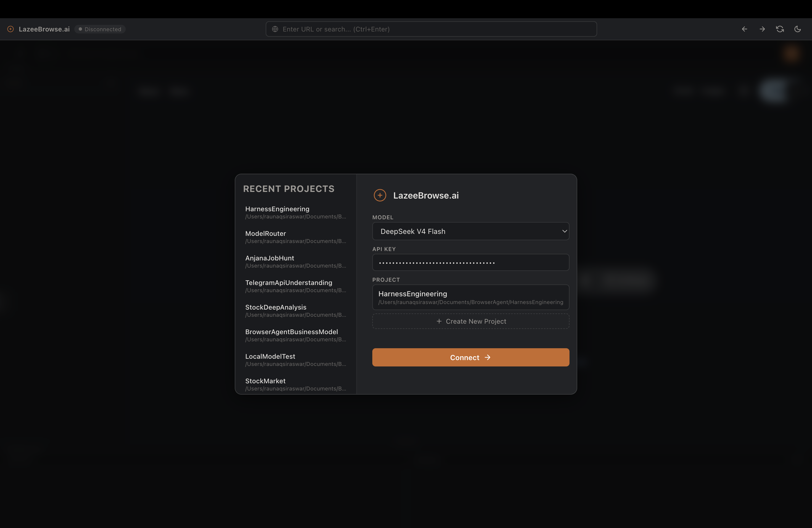Open TelegramApiUnderstanding recent project

pyautogui.click(x=296, y=286)
